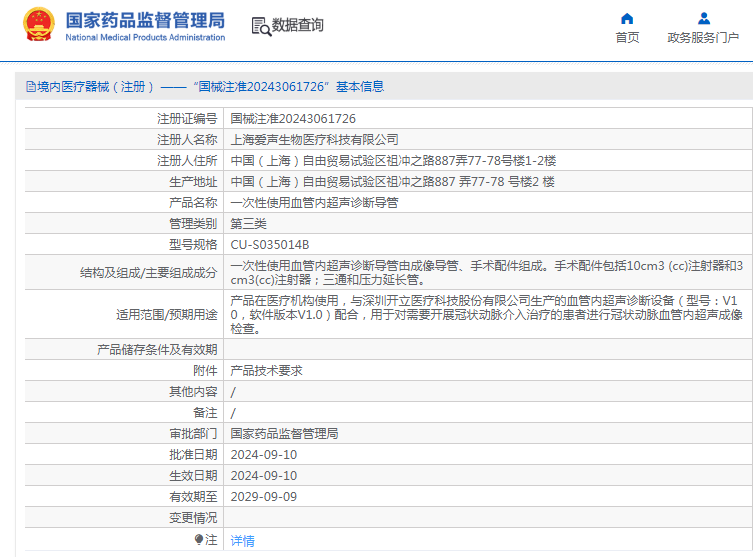Select expiry date 2029-09-09
The width and height of the screenshot is (753, 557).
[264, 497]
